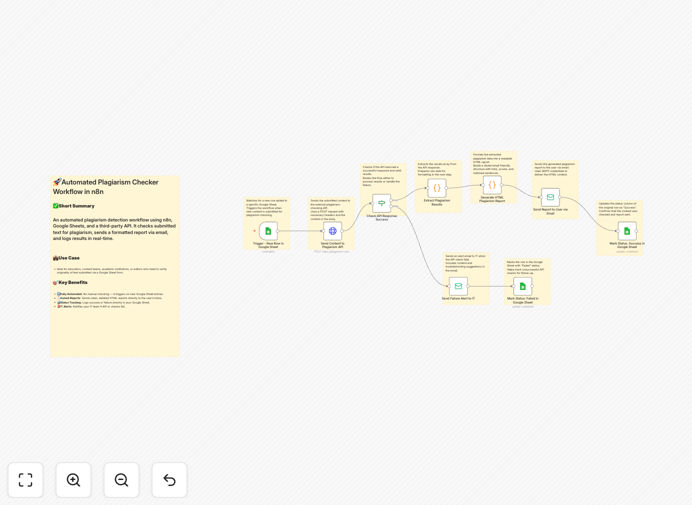Screen dimensions: 692x505
Task: Reset the canvas zoom with the undo arrow
Action: click(x=169, y=480)
